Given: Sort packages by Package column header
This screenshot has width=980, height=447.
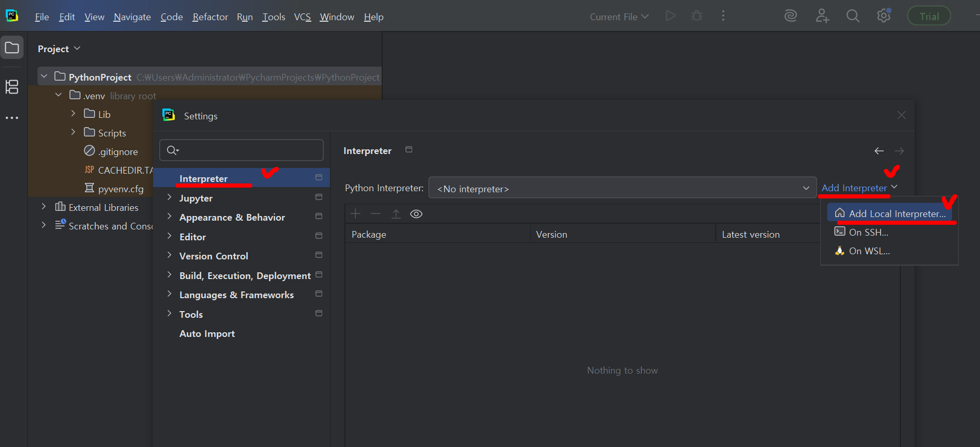Looking at the screenshot, I should 438,234.
